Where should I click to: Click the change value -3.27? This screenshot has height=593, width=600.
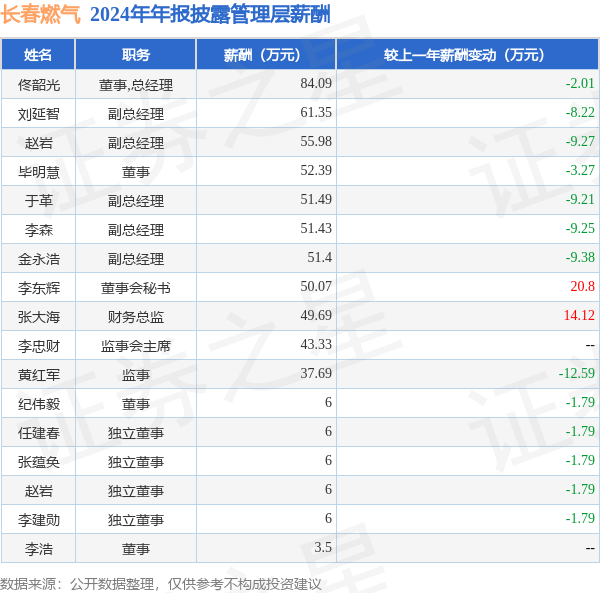(580, 171)
